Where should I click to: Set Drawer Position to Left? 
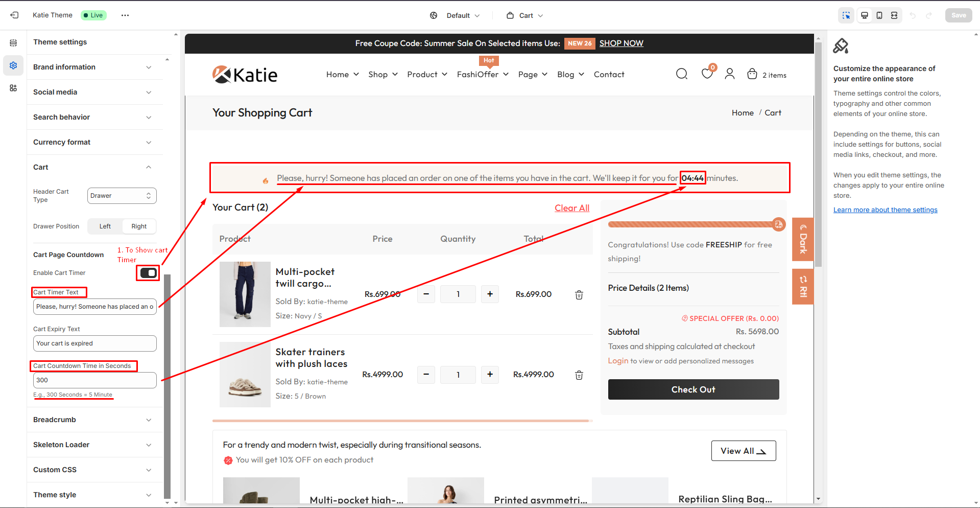105,226
